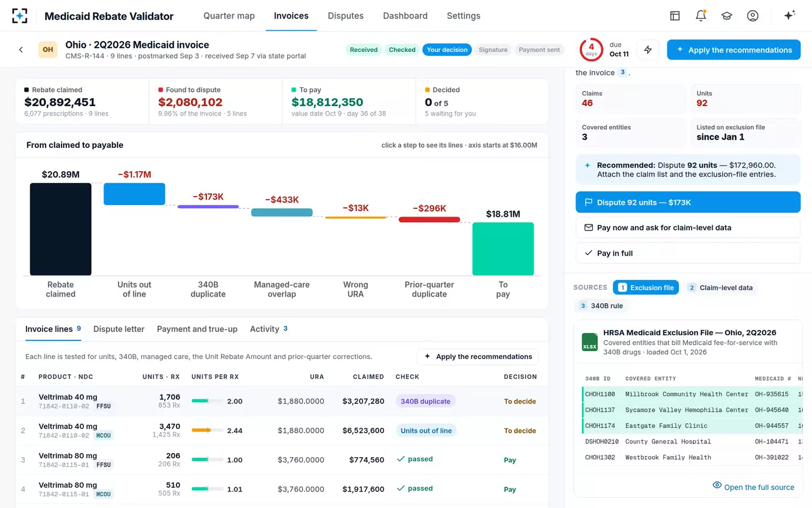Image resolution: width=812 pixels, height=508 pixels.
Task: Click the OH state badge
Action: coord(48,50)
